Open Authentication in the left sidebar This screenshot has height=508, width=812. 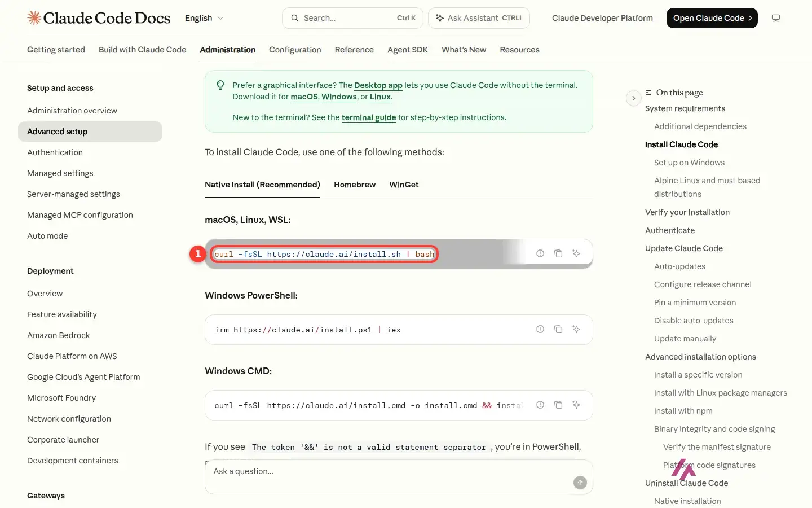point(55,152)
